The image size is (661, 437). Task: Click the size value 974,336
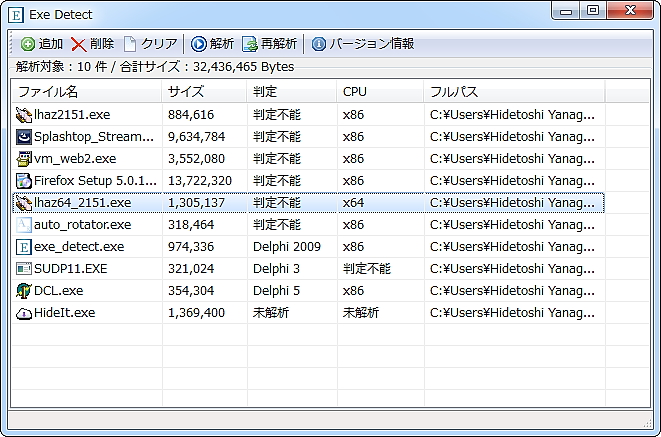(191, 247)
